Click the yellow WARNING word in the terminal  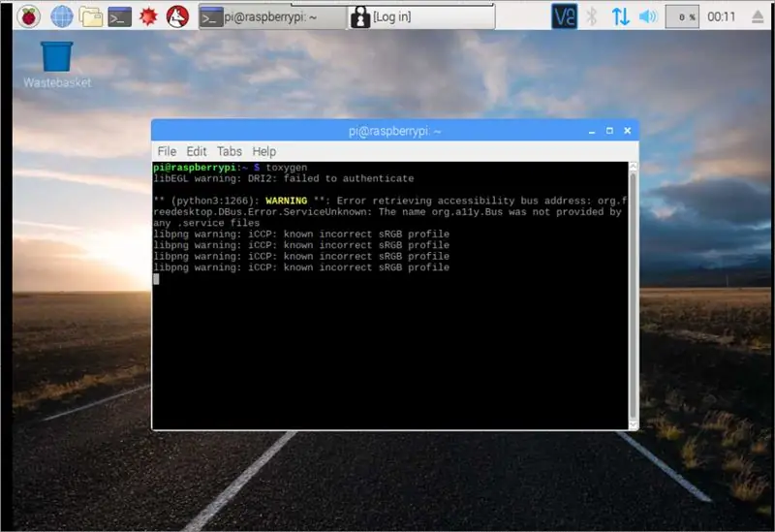[286, 201]
